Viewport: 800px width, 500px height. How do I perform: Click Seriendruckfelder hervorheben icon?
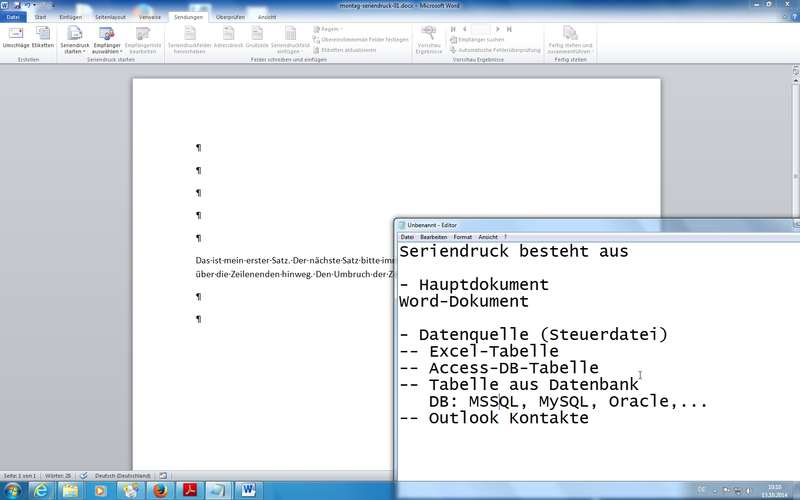coord(189,41)
